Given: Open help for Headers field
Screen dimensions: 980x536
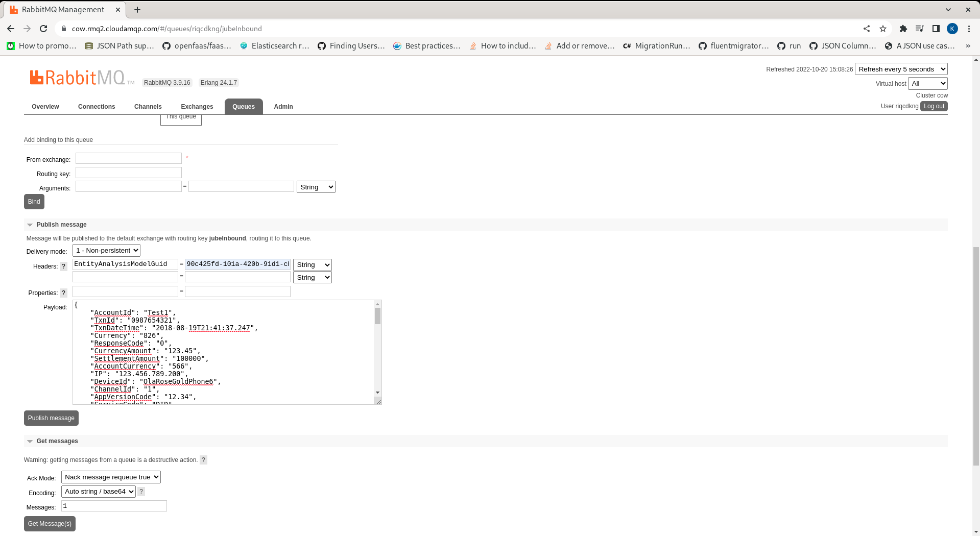Looking at the screenshot, I should coord(63,266).
